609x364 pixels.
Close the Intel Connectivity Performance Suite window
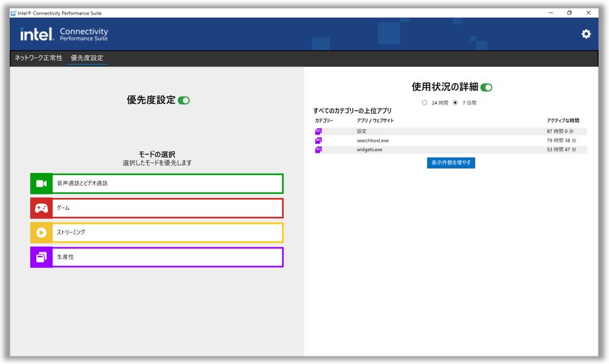588,13
